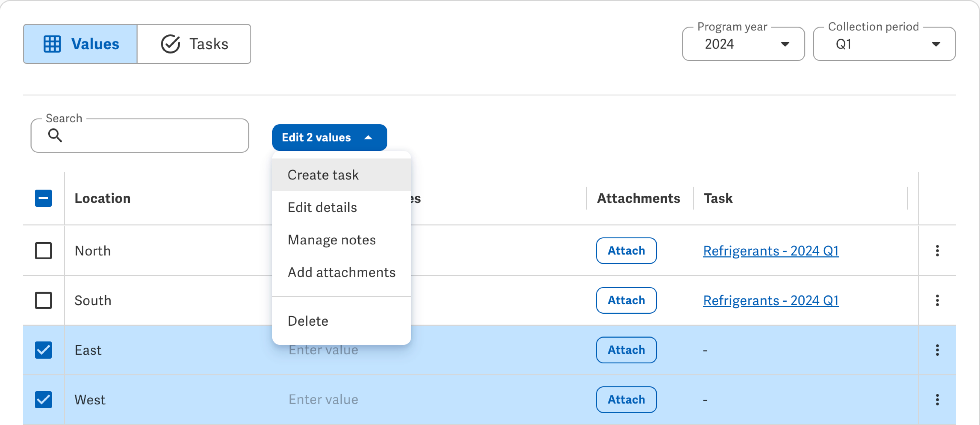
Task: Click the East location cell
Action: (x=88, y=350)
